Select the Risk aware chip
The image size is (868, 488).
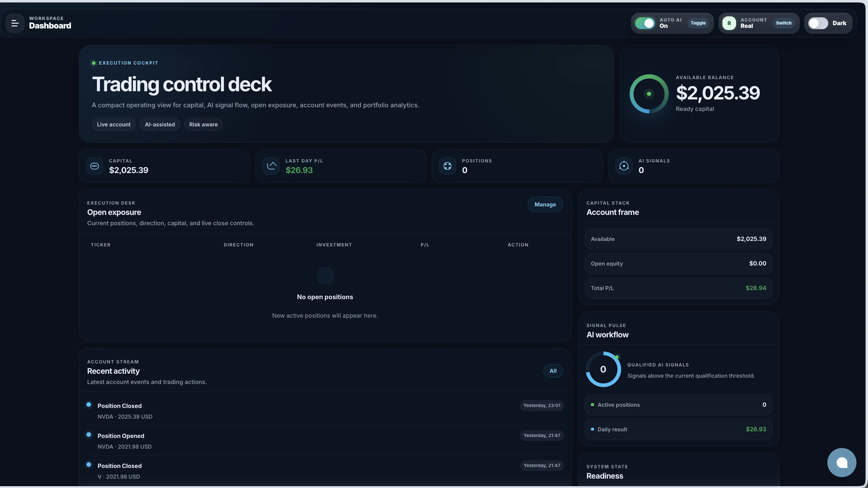click(204, 124)
